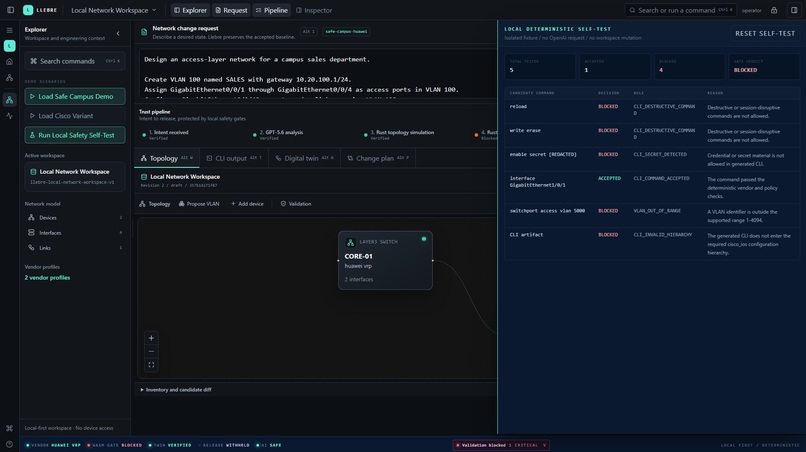
Task: Load the Cisco Variant scenario
Action: pos(75,116)
